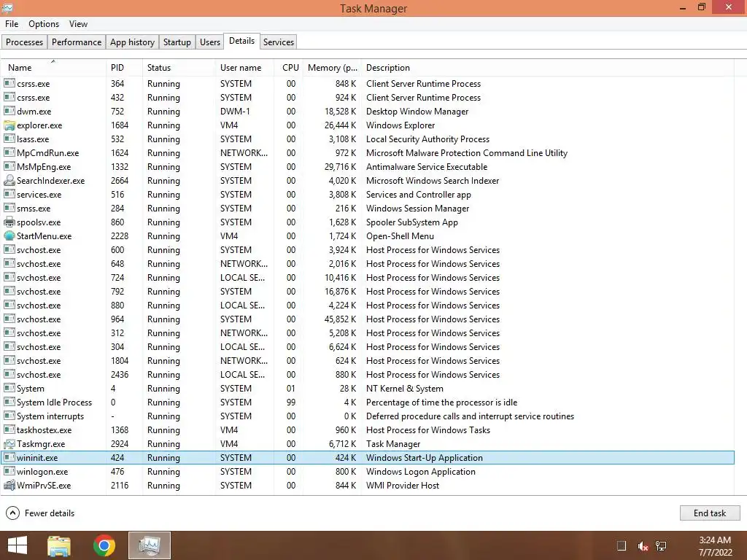747x560 pixels.
Task: Open the Windows Start button
Action: click(18, 545)
